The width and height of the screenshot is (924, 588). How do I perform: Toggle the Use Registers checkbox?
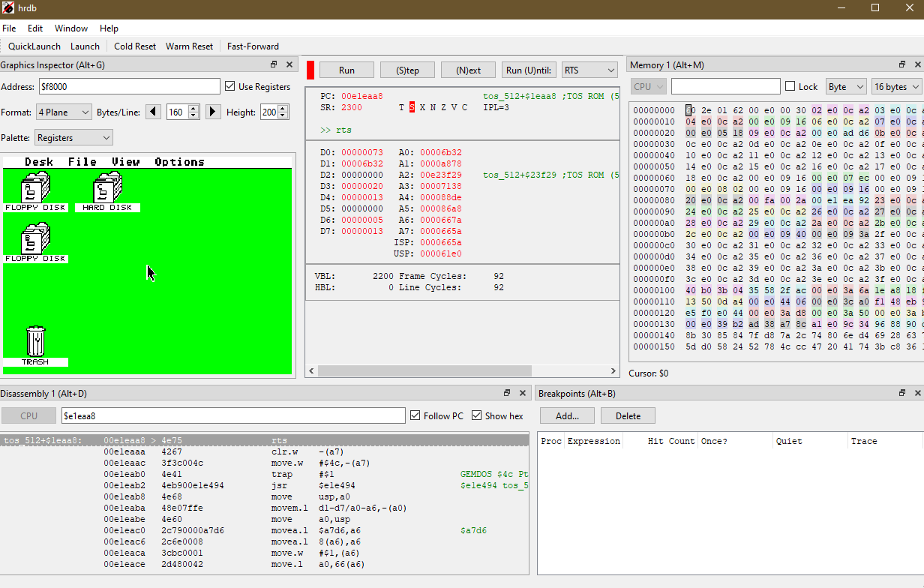230,87
